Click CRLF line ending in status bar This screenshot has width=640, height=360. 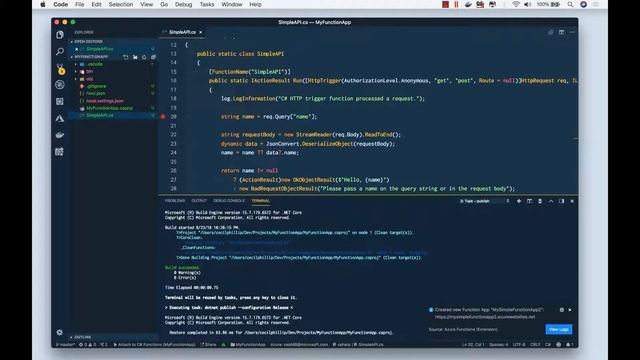(535, 344)
